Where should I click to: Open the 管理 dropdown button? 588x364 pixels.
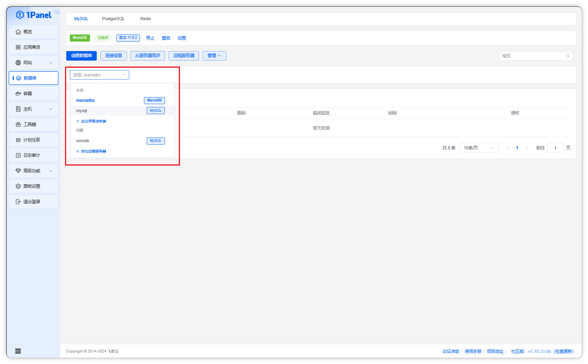[215, 56]
